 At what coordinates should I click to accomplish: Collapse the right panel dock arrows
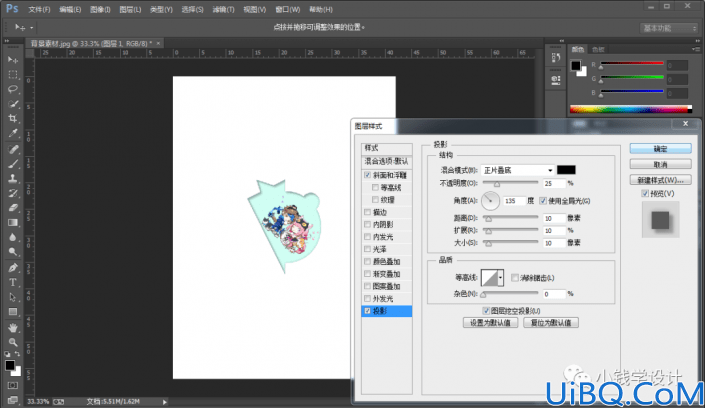tap(696, 40)
